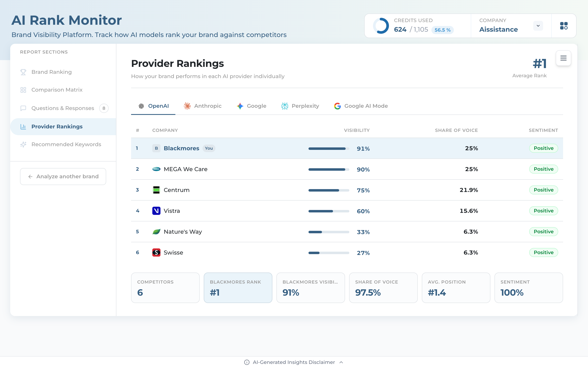Click the Nature's Way company name
The height and width of the screenshot is (368, 588).
pyautogui.click(x=183, y=232)
